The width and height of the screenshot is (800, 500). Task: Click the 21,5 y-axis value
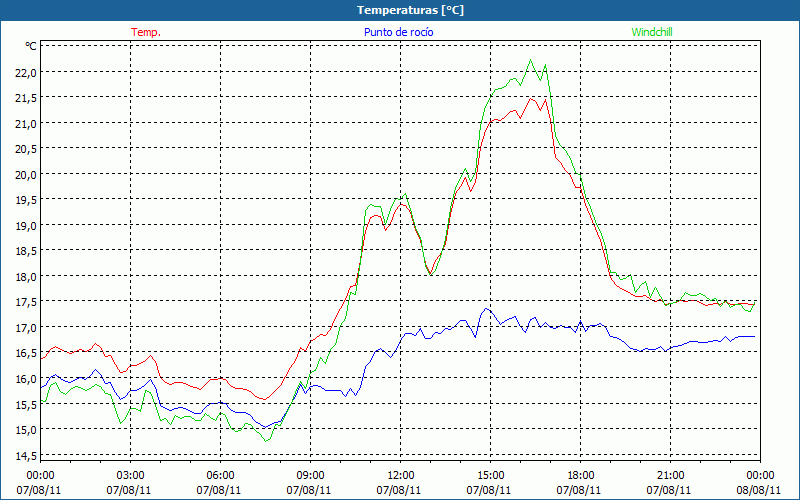coord(27,98)
